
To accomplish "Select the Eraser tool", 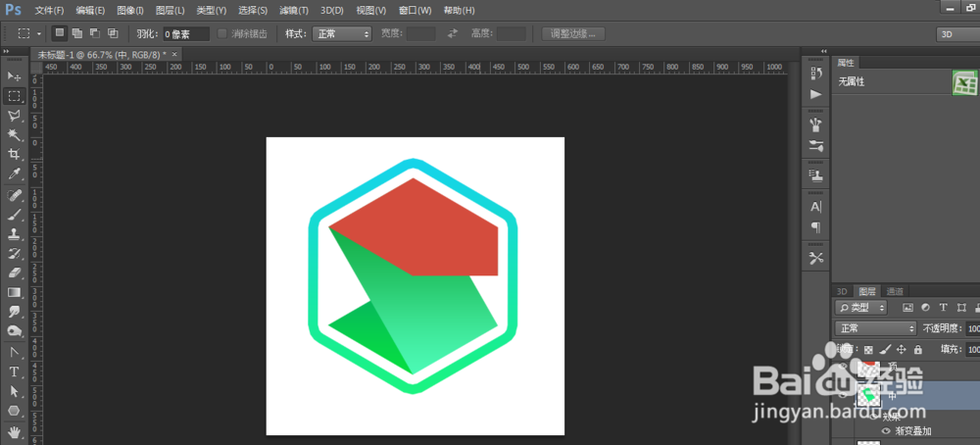I will click(x=15, y=273).
